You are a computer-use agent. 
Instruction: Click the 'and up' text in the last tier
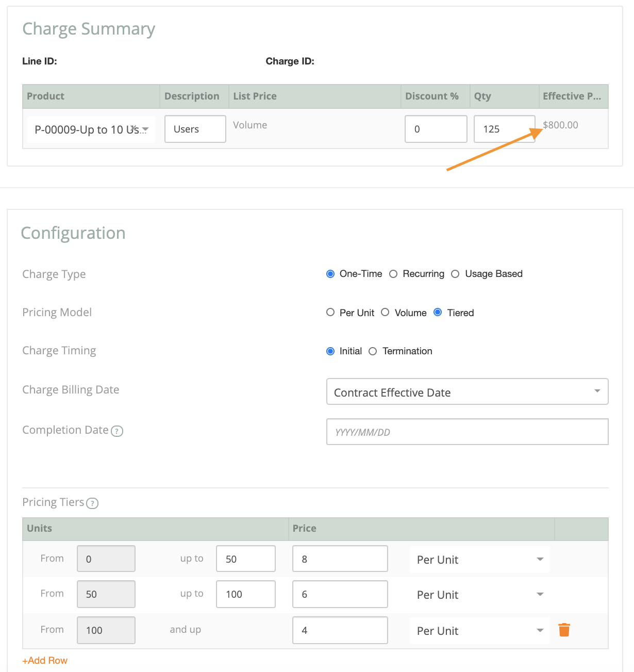coord(186,630)
